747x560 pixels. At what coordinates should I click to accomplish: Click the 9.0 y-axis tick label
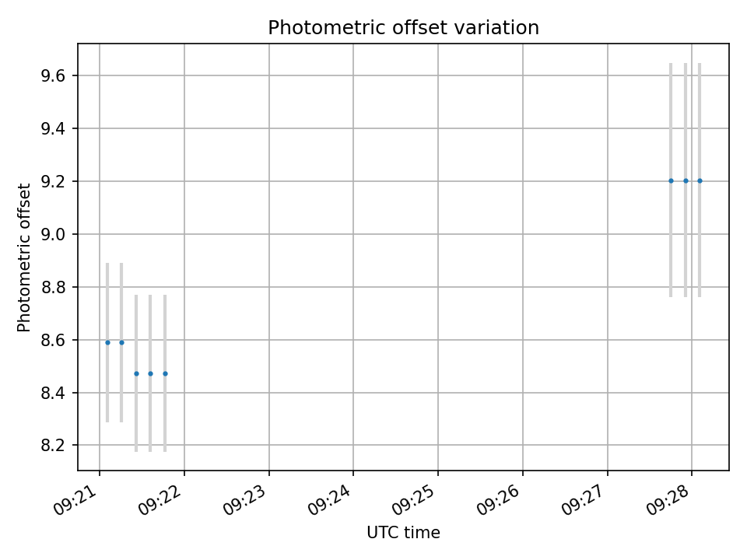coord(54,234)
